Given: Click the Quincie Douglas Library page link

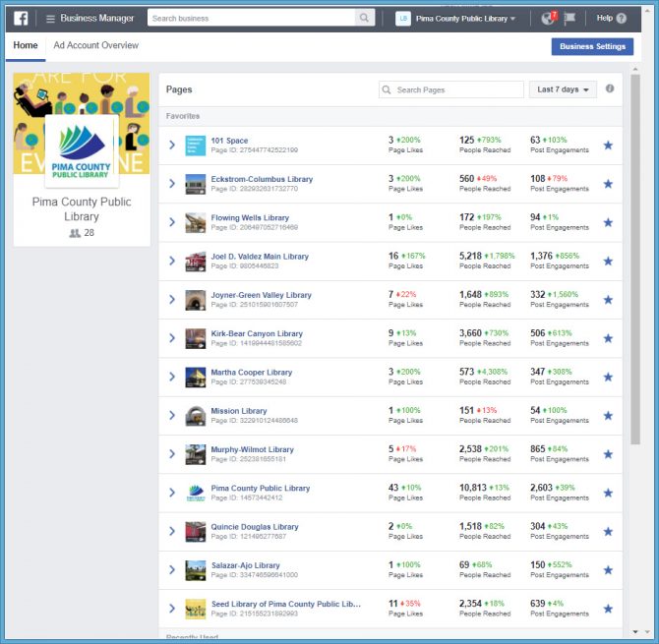Looking at the screenshot, I should [x=255, y=527].
